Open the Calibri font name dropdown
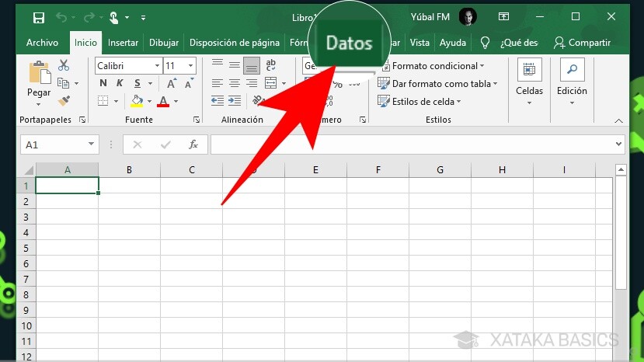 click(157, 66)
